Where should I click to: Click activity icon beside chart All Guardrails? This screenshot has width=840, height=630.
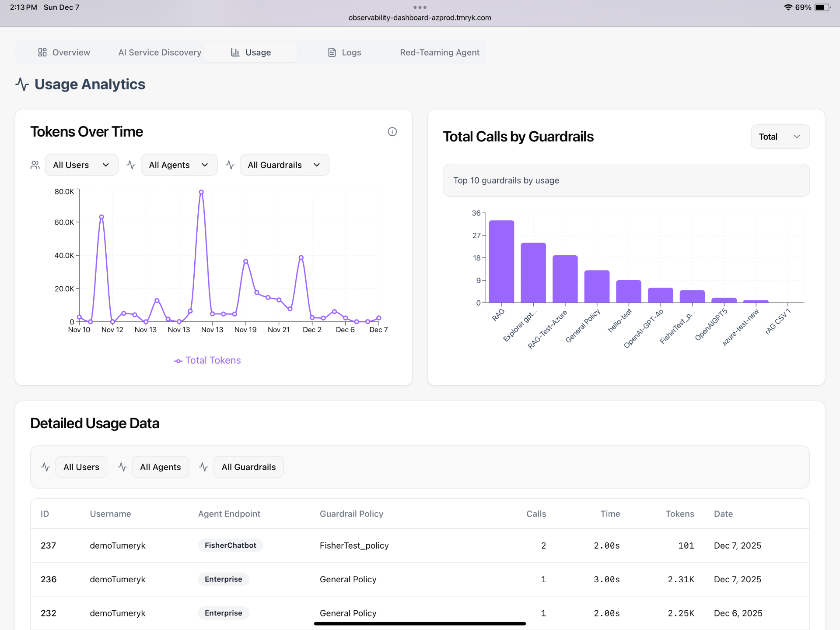pyautogui.click(x=230, y=165)
